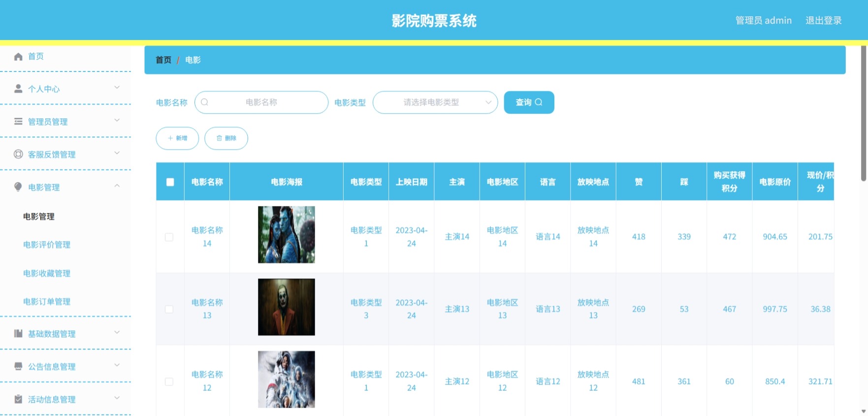Click the 新增 add button

[177, 138]
